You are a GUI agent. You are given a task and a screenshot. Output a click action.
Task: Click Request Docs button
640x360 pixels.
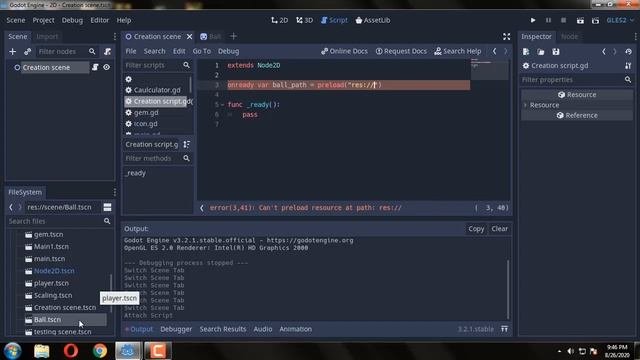(x=401, y=51)
